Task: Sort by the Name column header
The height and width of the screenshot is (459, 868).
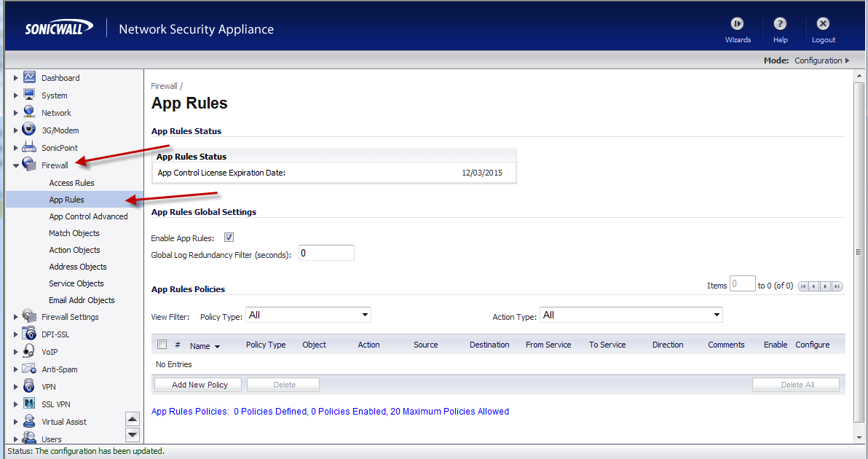Action: tap(205, 345)
